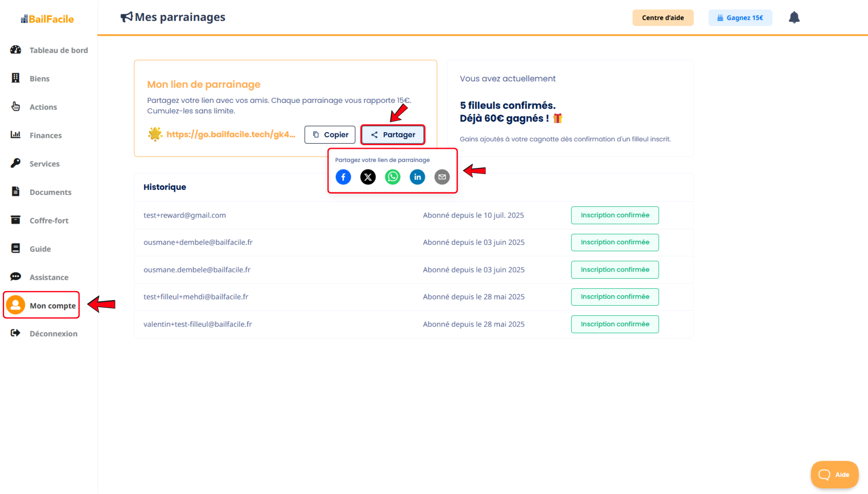Open Coffre-fort in sidebar
The height and width of the screenshot is (494, 868).
pos(49,220)
